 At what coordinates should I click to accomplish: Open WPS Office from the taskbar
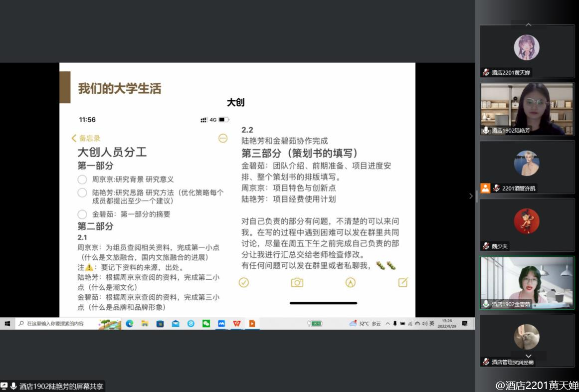pos(237,324)
